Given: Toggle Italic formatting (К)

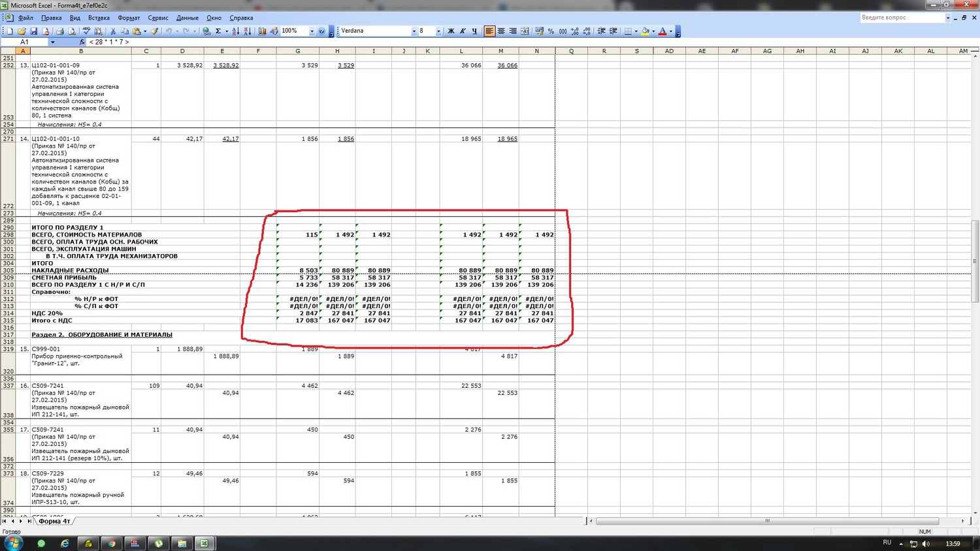Looking at the screenshot, I should pos(463,31).
